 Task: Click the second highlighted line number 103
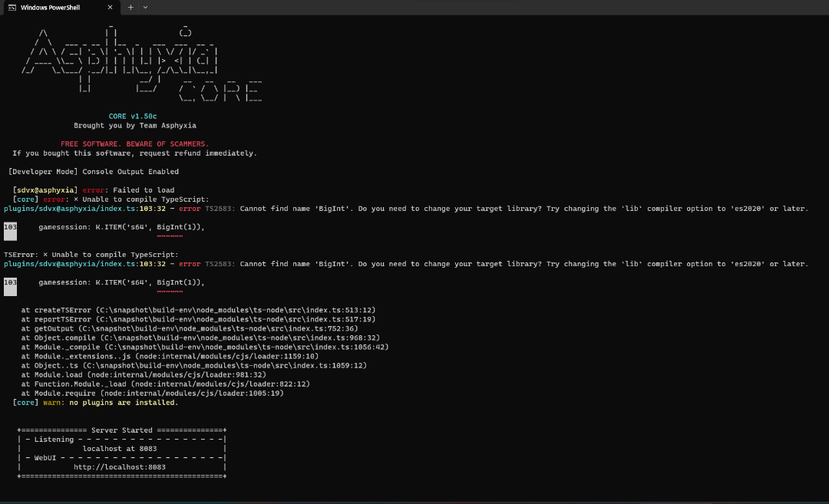click(10, 282)
